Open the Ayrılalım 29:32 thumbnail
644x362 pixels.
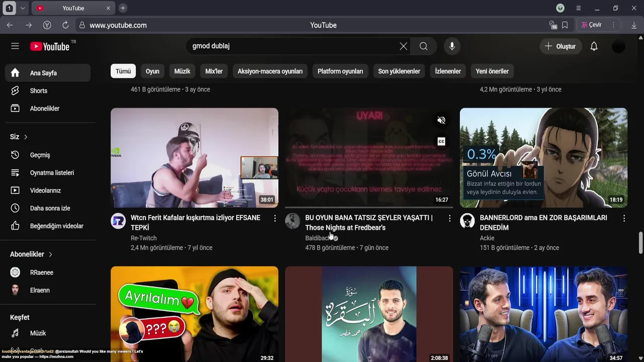coord(194,314)
